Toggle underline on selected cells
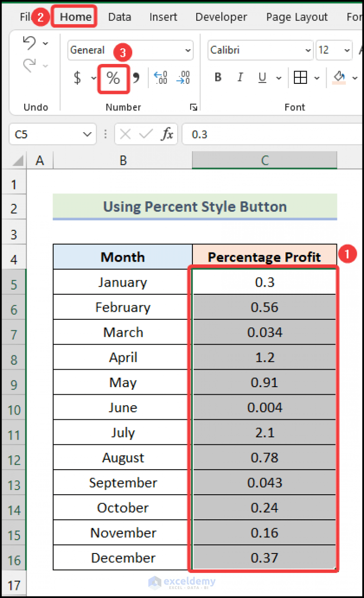 263,77
